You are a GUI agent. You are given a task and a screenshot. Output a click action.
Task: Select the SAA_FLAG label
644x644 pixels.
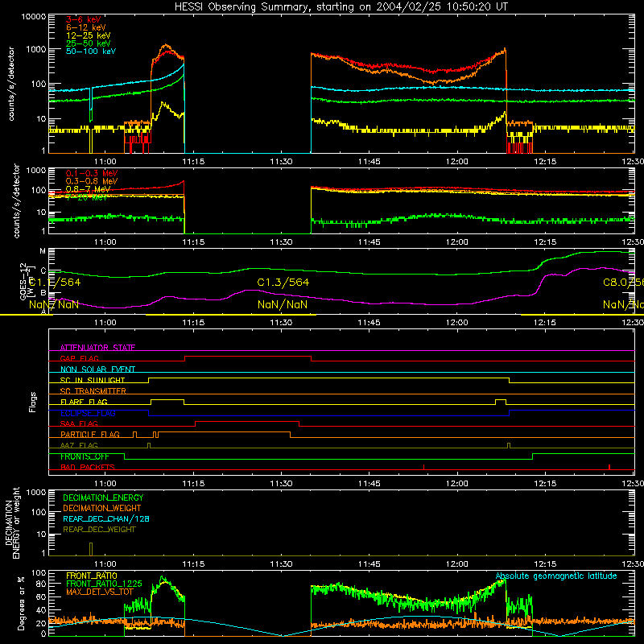coord(79,423)
